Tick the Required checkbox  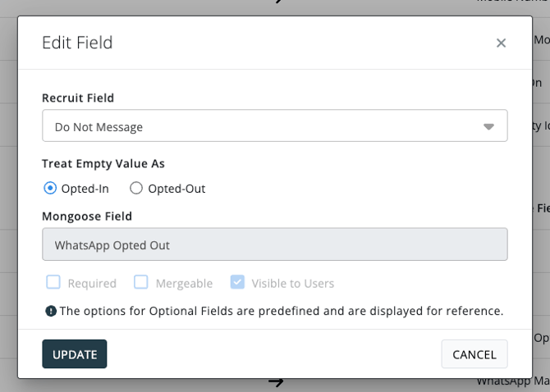53,283
